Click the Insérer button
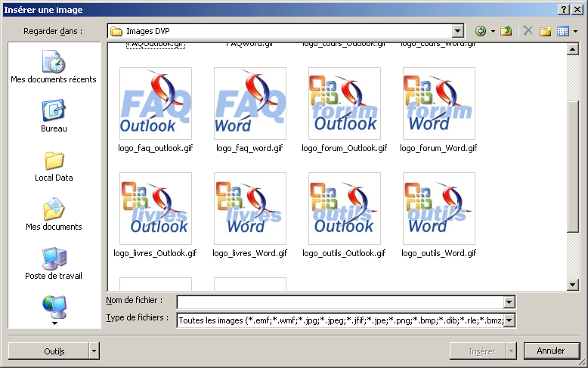588x368 pixels. (x=478, y=351)
